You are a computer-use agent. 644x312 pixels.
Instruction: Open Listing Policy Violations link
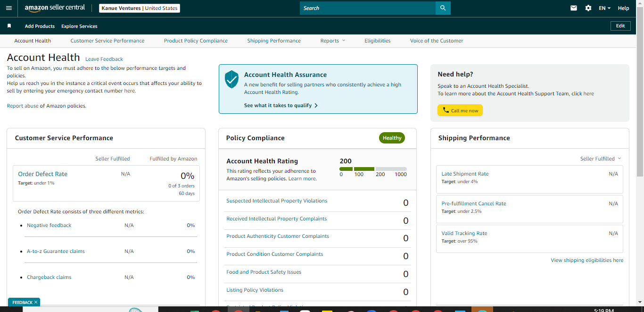click(x=255, y=290)
